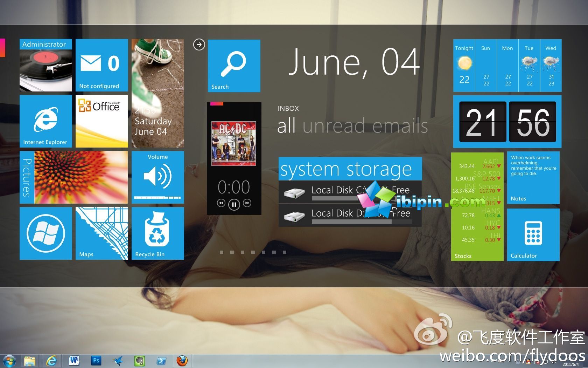Select Local Disk C: storage entry
This screenshot has height=368, width=588.
(350, 192)
